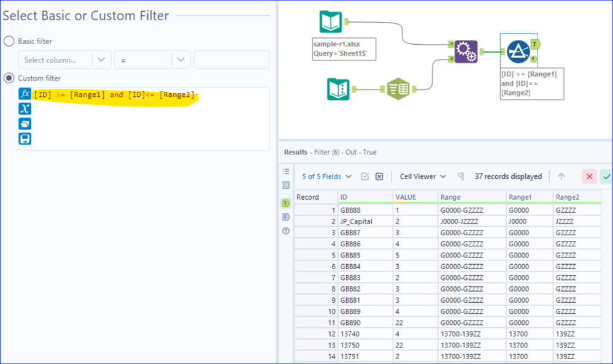Click the VALUE column header
Viewport: 613px width, 364px height.
pos(415,197)
